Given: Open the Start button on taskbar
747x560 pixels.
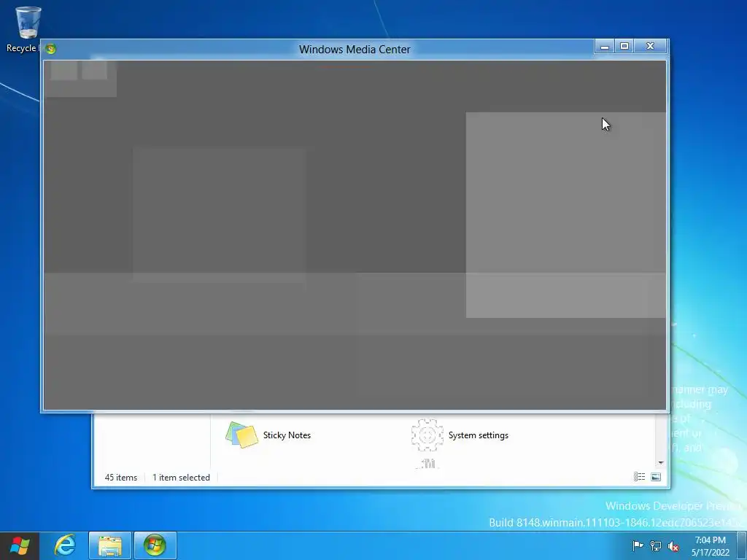Looking at the screenshot, I should [x=20, y=545].
